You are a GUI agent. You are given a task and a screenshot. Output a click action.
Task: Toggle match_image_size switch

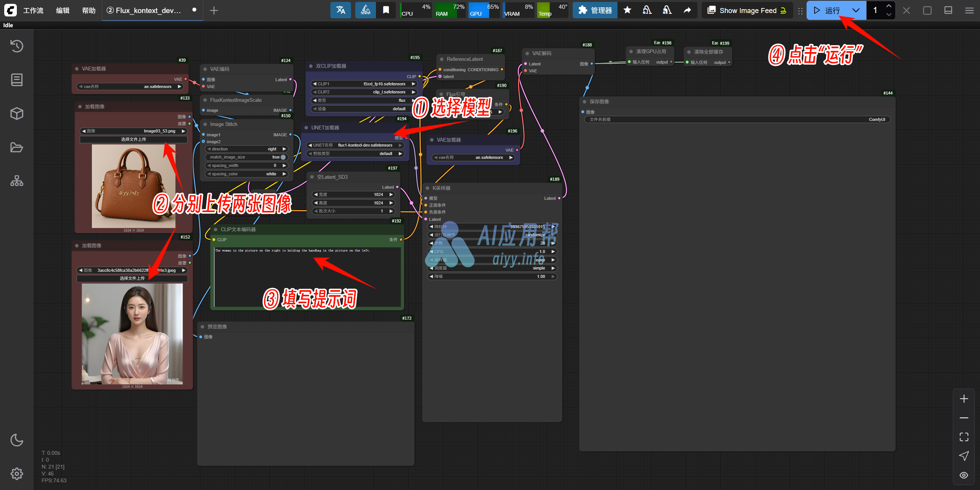(x=283, y=157)
